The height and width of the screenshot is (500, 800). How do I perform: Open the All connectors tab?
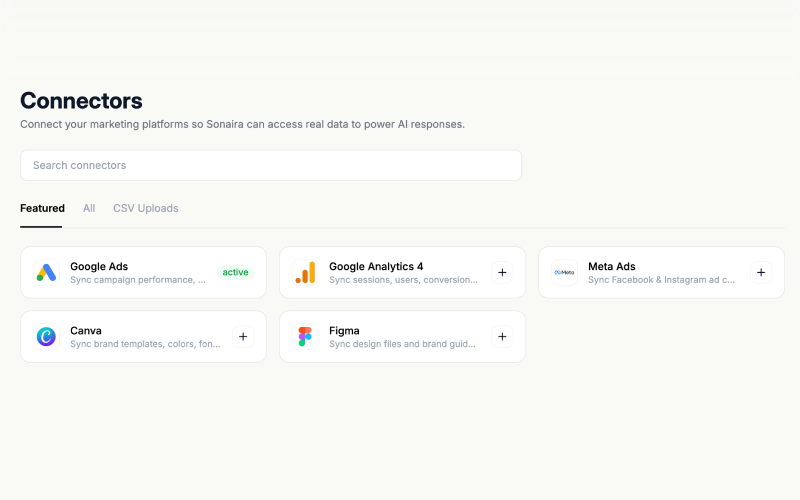89,208
